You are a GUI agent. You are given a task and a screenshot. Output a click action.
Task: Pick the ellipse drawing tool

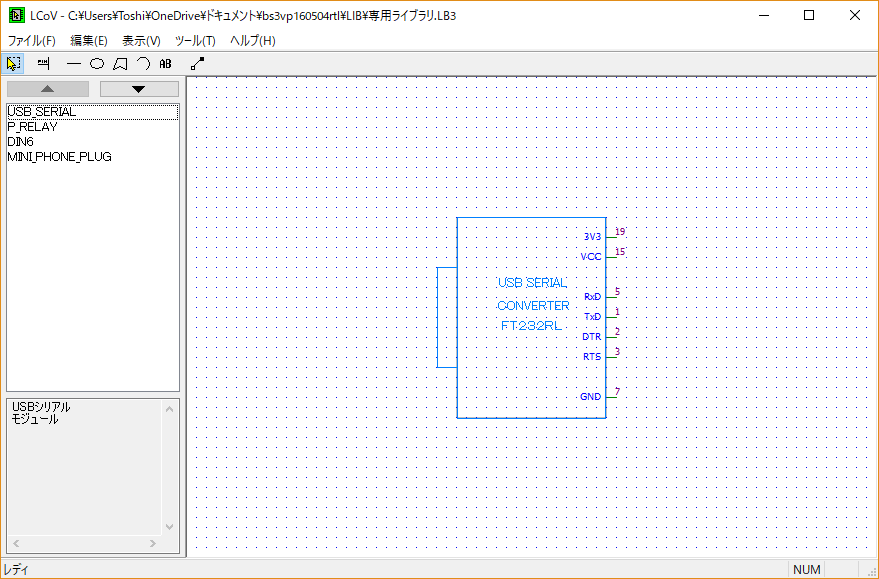pos(96,63)
